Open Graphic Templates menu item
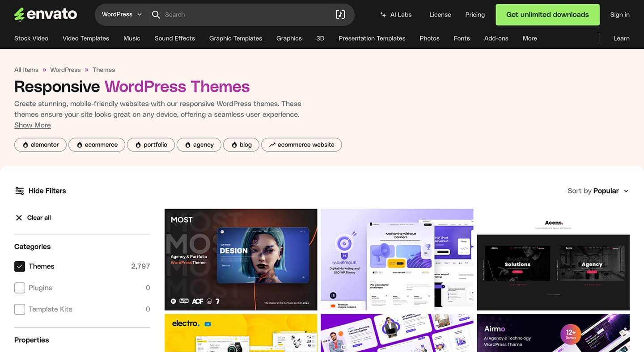 click(236, 38)
